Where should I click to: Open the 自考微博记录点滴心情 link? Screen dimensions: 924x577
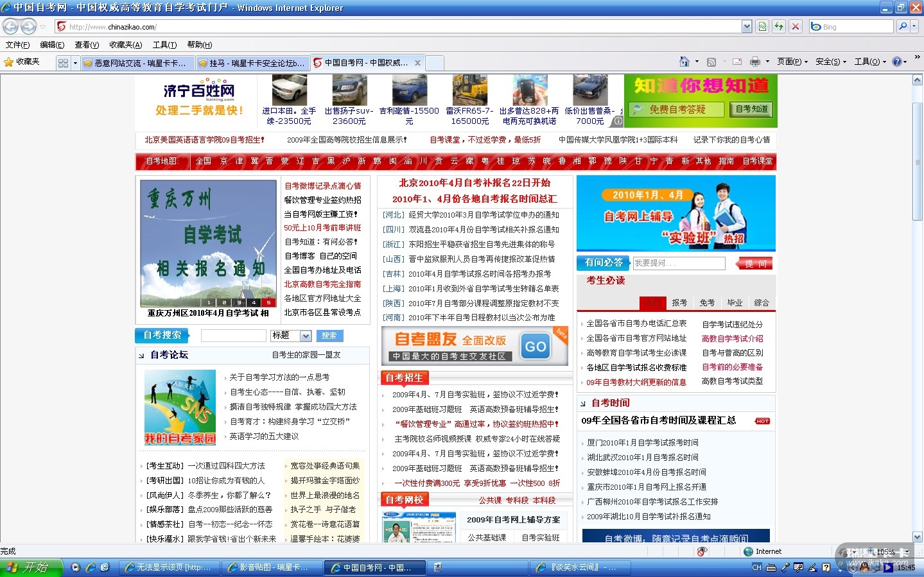[x=322, y=185]
